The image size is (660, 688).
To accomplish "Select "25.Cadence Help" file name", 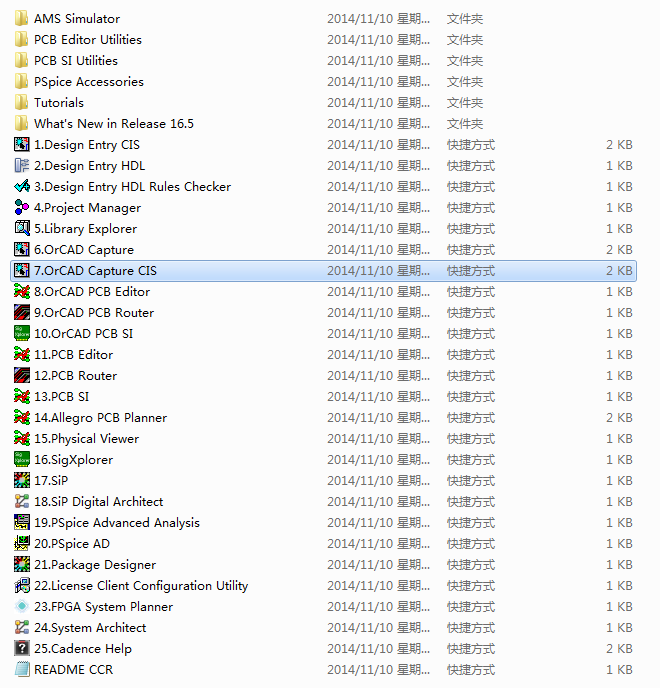I will point(83,649).
